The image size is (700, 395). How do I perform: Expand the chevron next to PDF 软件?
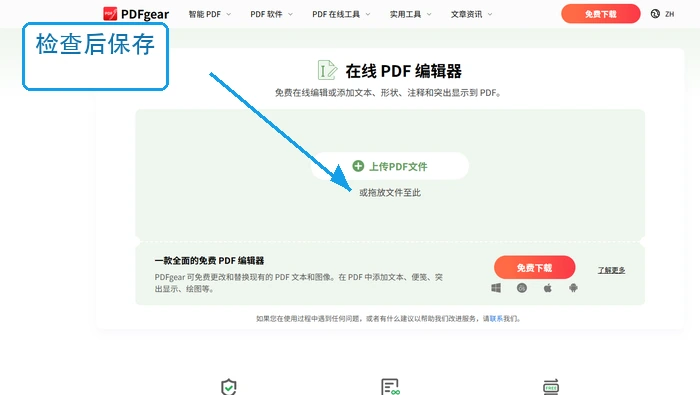291,14
